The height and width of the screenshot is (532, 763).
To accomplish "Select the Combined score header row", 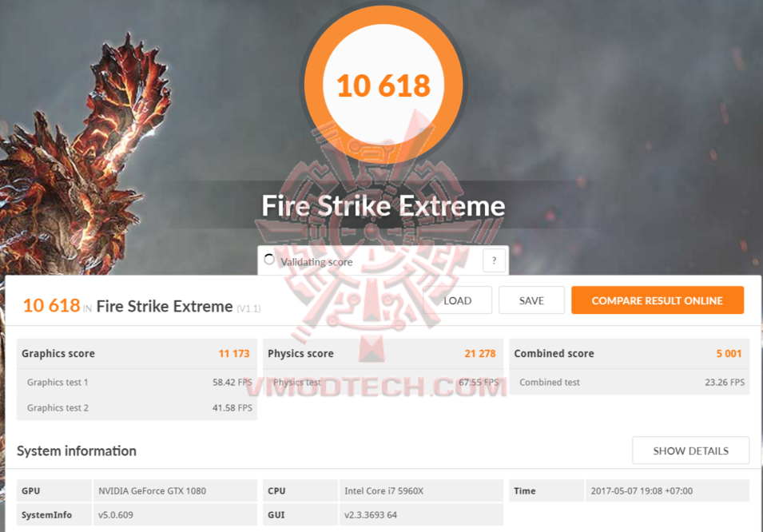I will pyautogui.click(x=630, y=353).
